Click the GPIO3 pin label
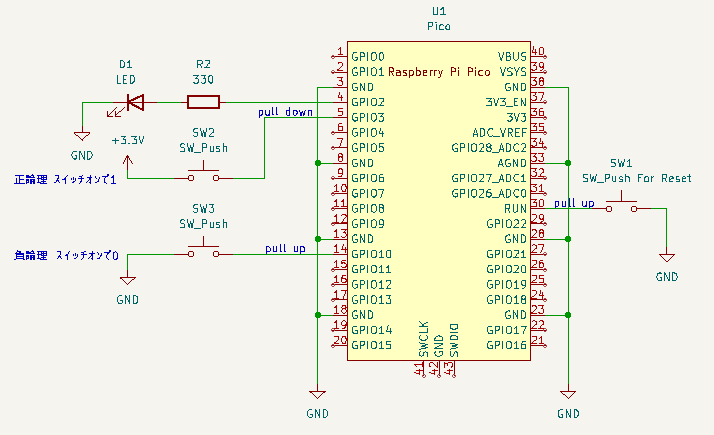Screen dimensions: 714x435 368,118
